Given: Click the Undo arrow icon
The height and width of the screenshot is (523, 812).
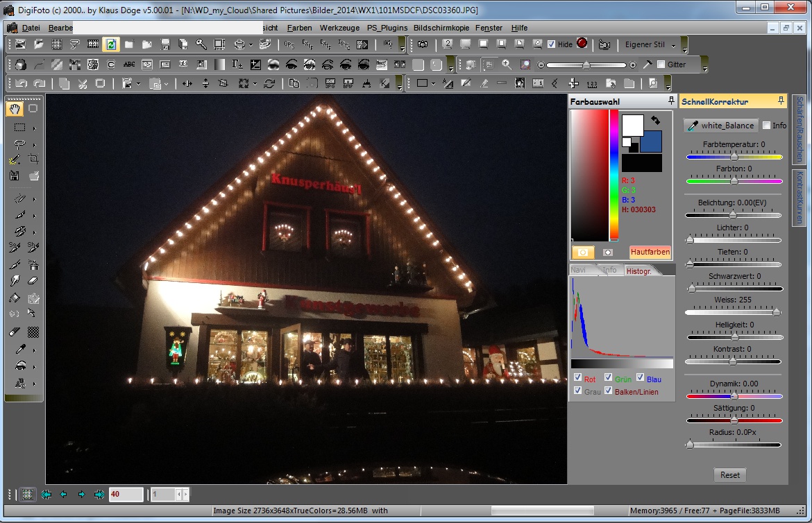Looking at the screenshot, I should [21, 83].
